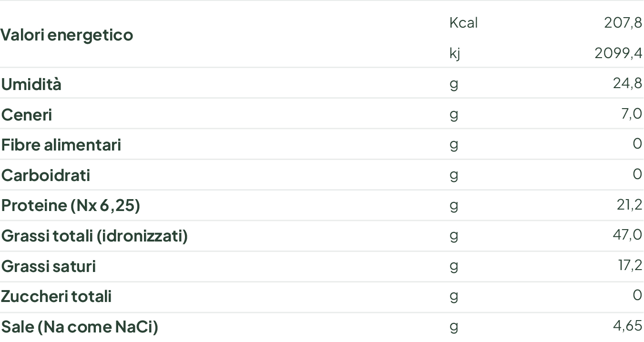Click the Grassi saturi label
This screenshot has height=342, width=644.
49,266
